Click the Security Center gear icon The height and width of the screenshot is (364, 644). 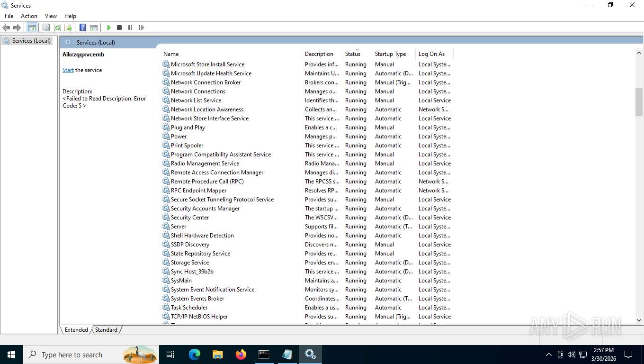166,218
